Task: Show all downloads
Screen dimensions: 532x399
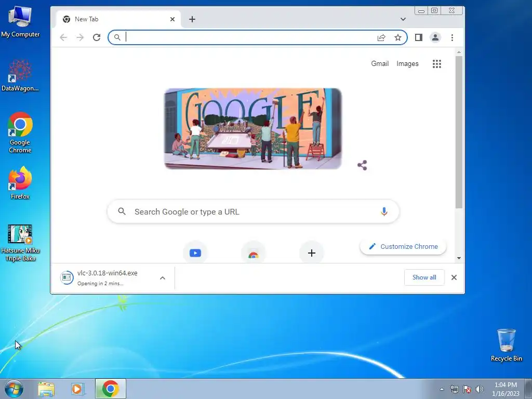Action: (424, 277)
